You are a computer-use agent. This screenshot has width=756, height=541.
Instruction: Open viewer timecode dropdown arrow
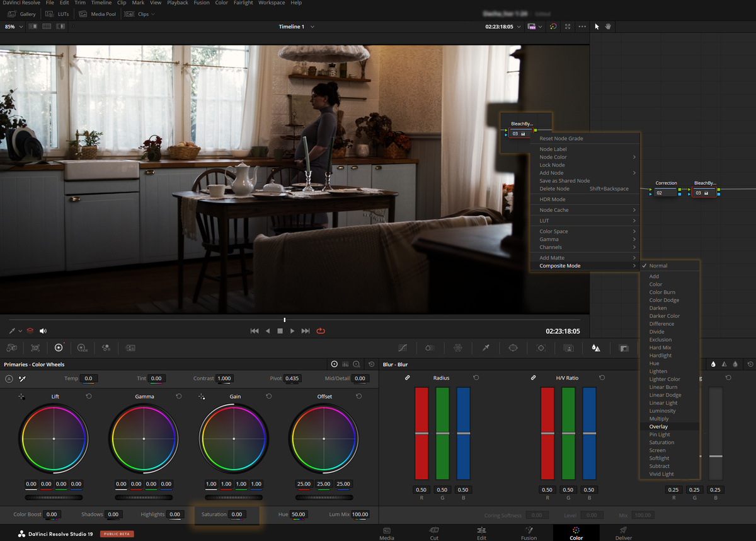coord(520,26)
